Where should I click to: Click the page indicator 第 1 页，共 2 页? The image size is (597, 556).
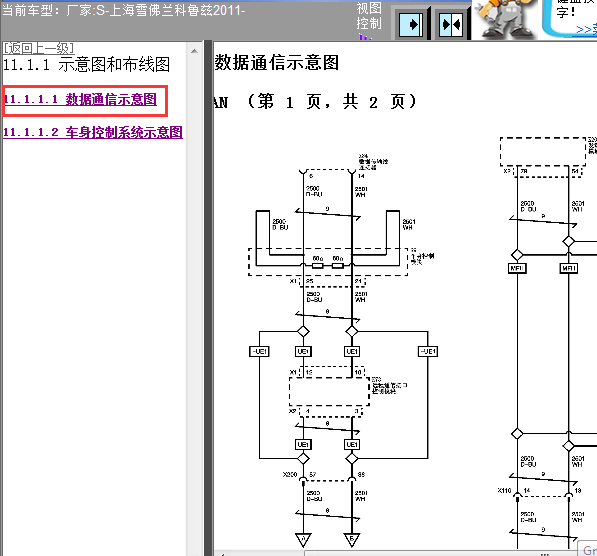tap(332, 102)
